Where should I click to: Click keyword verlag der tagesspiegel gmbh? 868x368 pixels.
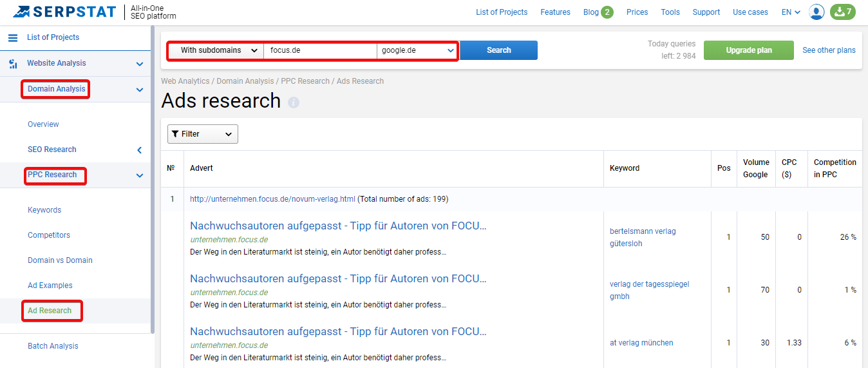[x=649, y=290]
